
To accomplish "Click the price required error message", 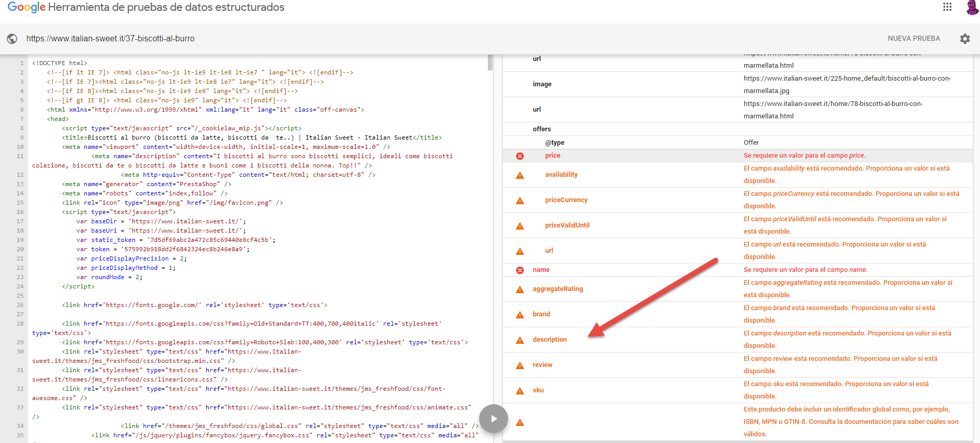I will pos(804,156).
